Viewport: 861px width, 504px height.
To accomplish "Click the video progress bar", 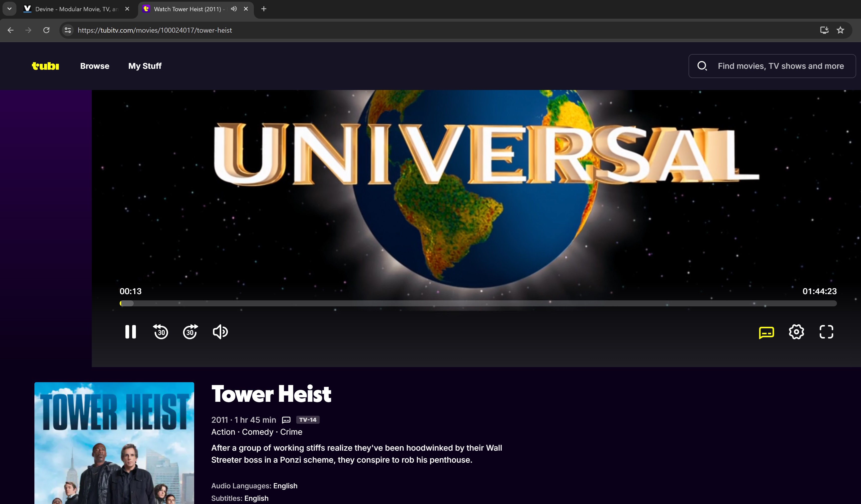I will tap(478, 303).
